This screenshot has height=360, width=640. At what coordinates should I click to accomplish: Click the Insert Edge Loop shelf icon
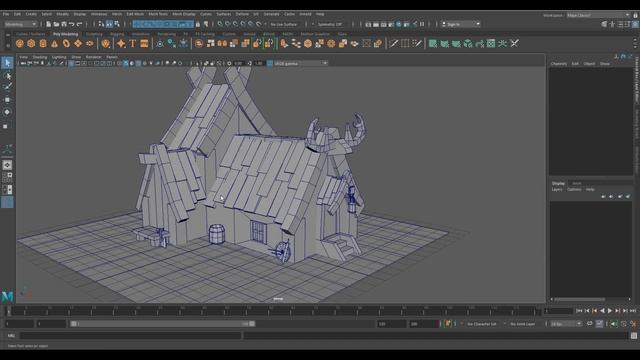click(405, 43)
